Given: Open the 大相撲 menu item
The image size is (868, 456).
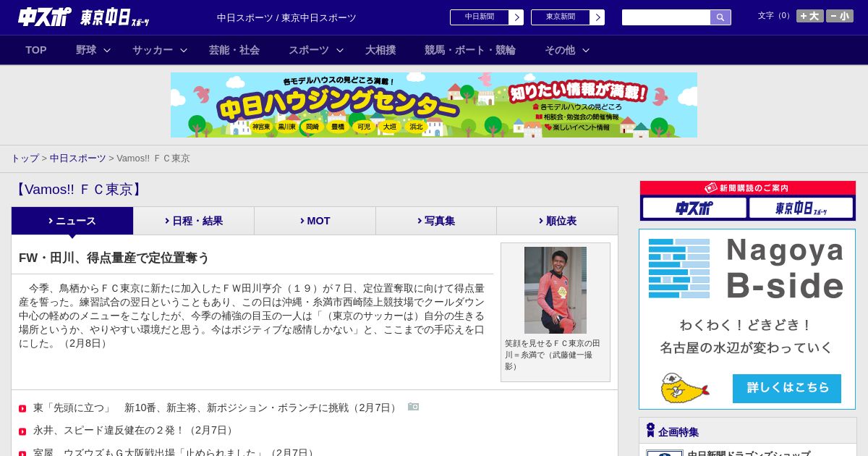Looking at the screenshot, I should 380,50.
